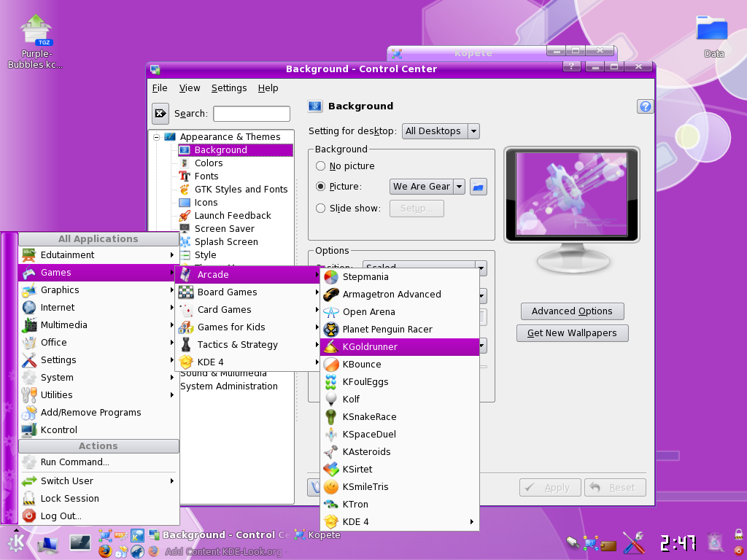The image size is (747, 560).
Task: Launch KBounce from the games list
Action: pos(400,365)
